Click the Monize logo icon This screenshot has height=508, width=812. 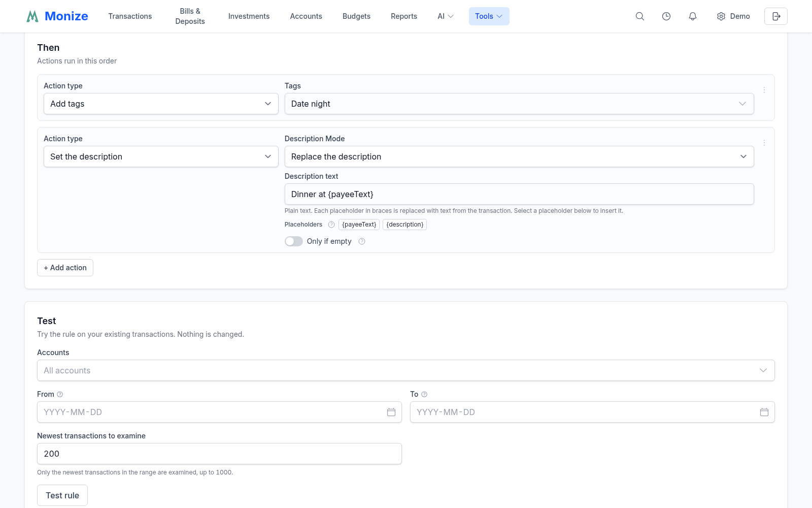32,16
